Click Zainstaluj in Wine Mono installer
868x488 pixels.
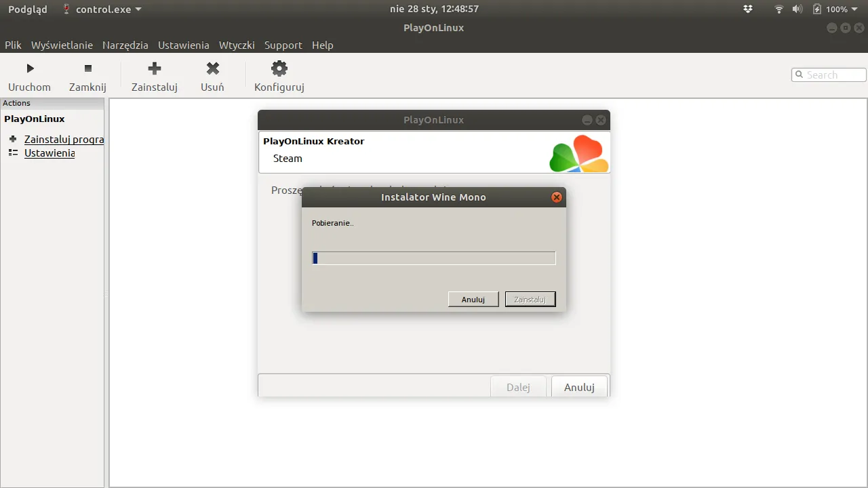[x=530, y=299]
